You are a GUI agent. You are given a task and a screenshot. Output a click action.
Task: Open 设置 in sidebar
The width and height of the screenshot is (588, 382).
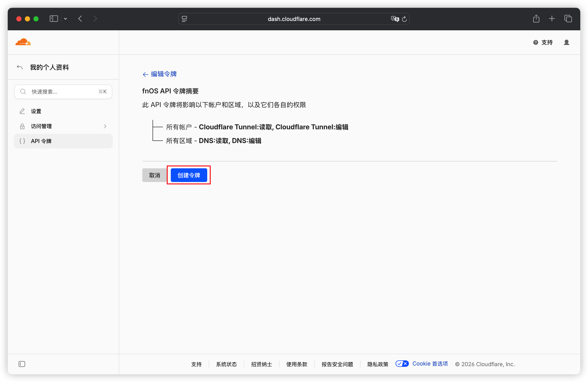pyautogui.click(x=63, y=111)
